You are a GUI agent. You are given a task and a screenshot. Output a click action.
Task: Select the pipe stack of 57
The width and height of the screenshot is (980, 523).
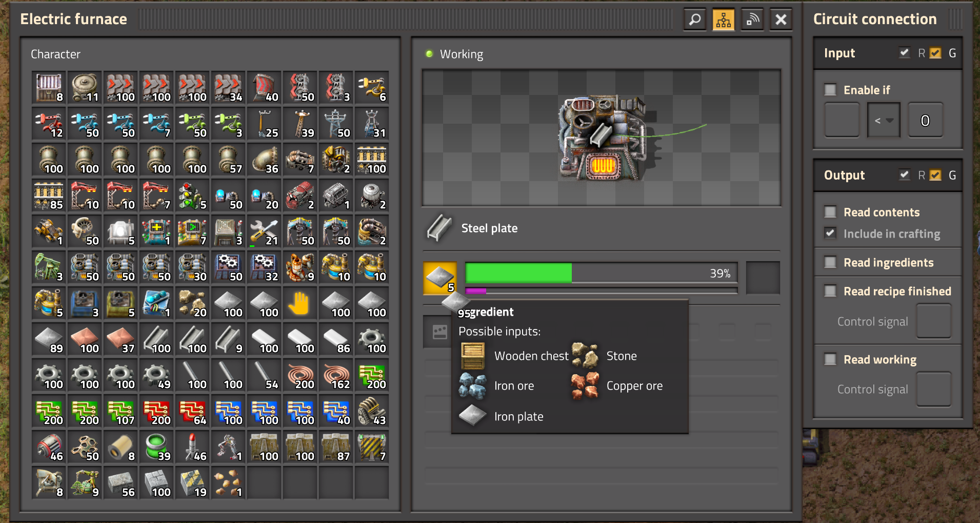pos(228,160)
